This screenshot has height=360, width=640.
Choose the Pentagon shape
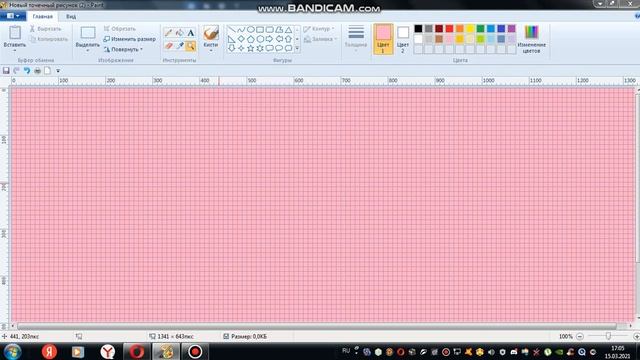tap(251, 39)
